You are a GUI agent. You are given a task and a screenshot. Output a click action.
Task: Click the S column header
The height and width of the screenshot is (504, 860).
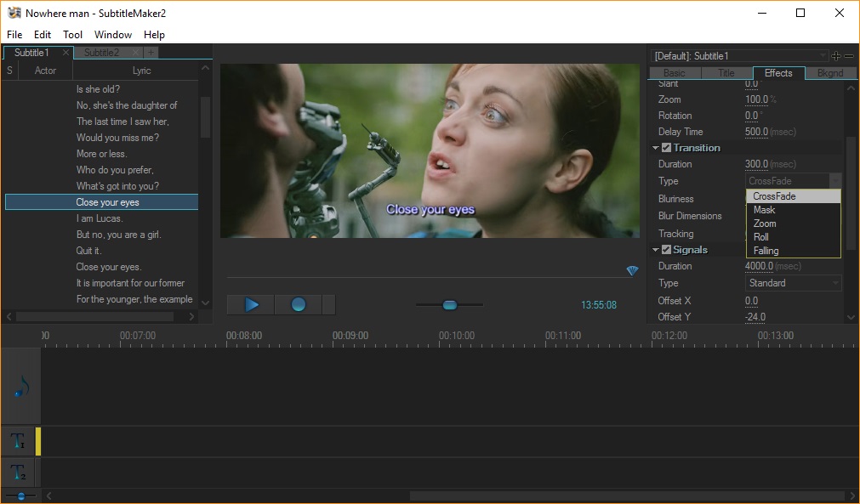coord(10,71)
